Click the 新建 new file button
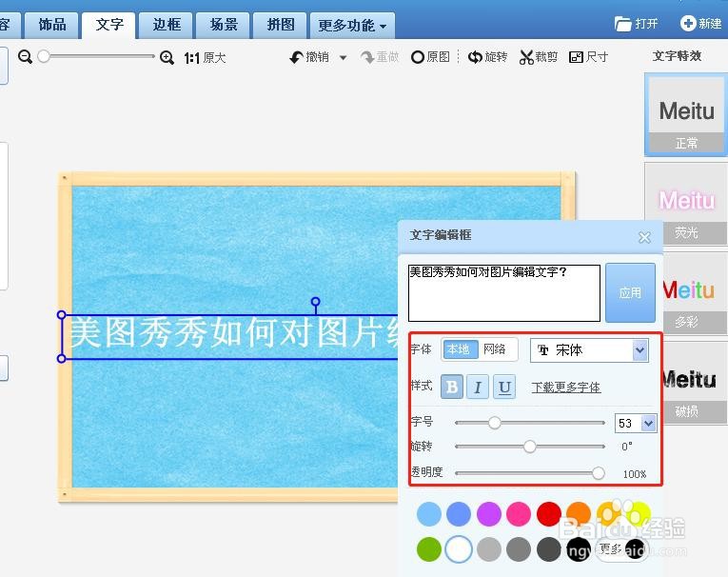728x577 pixels. point(700,23)
